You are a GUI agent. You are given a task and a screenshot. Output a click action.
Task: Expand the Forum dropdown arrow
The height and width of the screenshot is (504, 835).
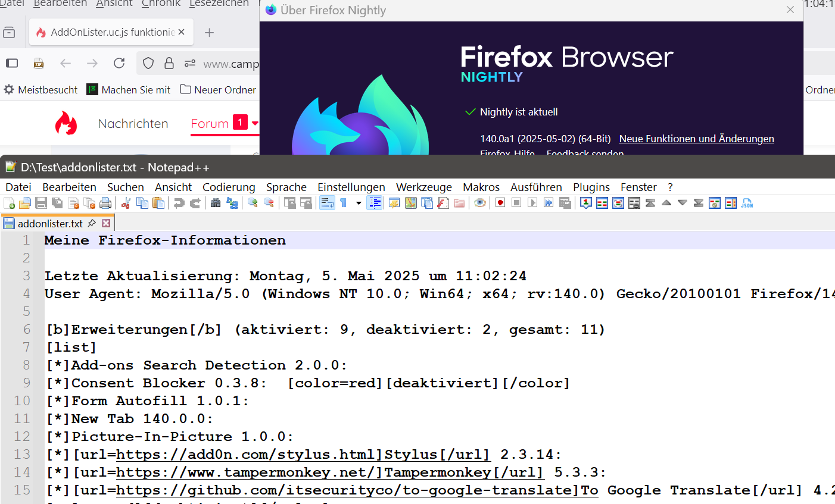click(255, 123)
